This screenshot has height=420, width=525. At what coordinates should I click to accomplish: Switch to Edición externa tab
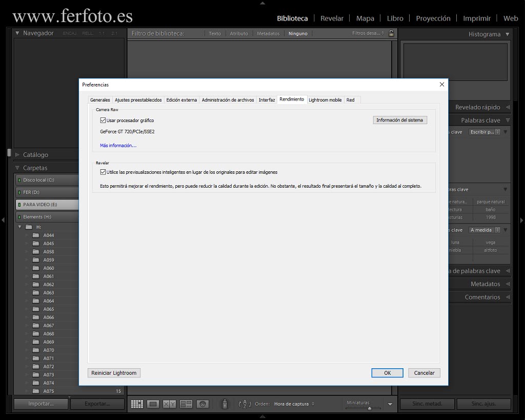click(x=181, y=100)
